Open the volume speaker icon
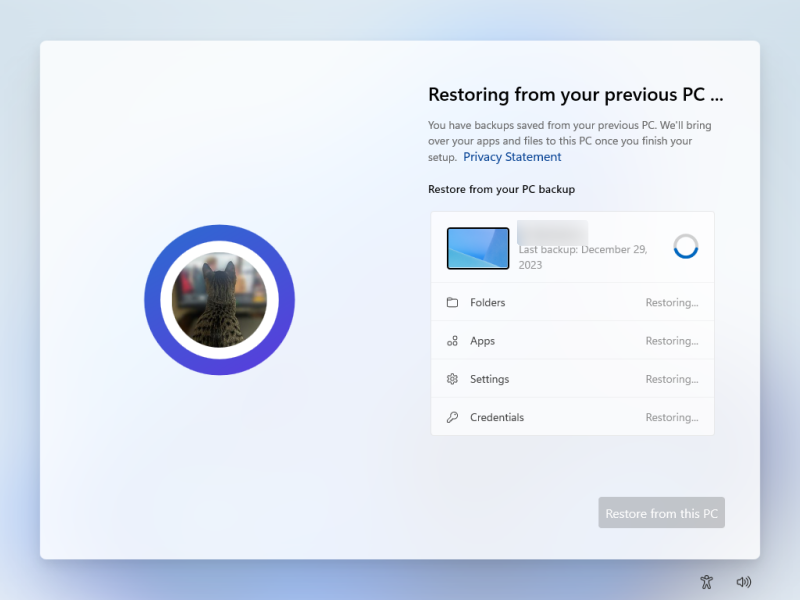Image resolution: width=800 pixels, height=600 pixels. (x=743, y=581)
